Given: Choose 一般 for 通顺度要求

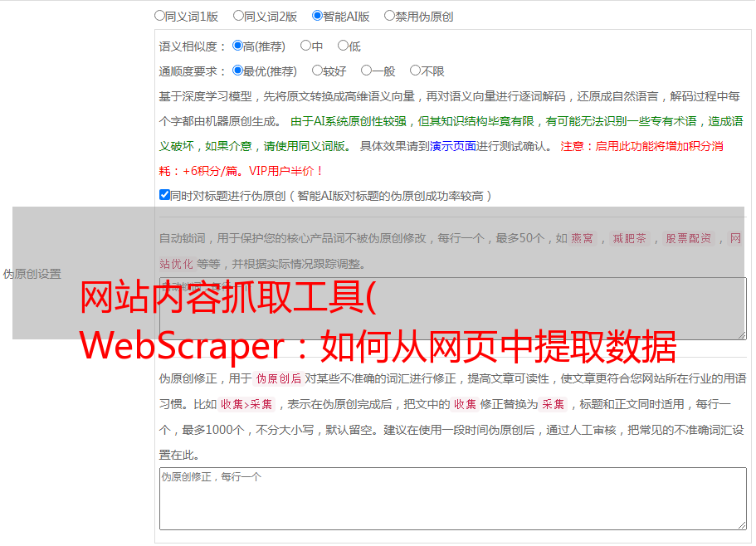Looking at the screenshot, I should coord(367,71).
